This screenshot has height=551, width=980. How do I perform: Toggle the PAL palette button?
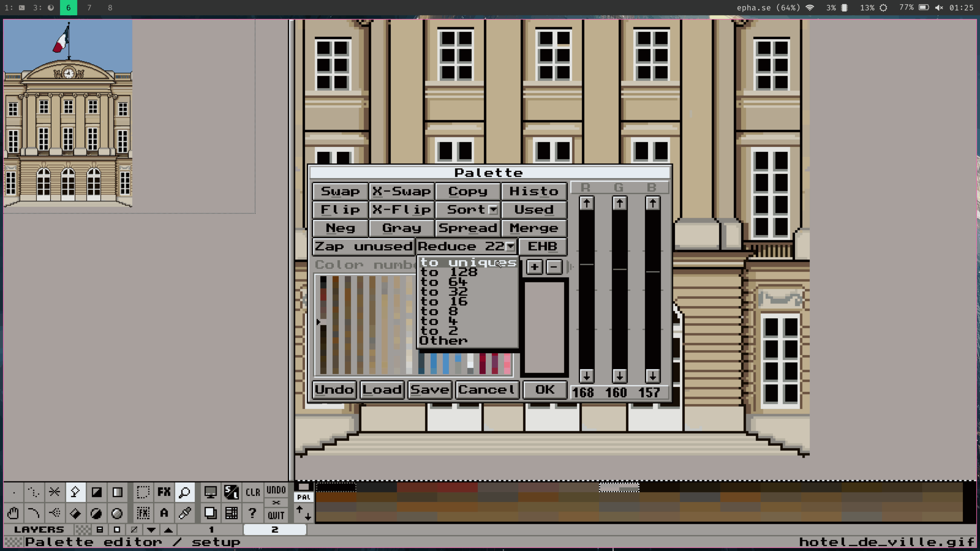(304, 497)
